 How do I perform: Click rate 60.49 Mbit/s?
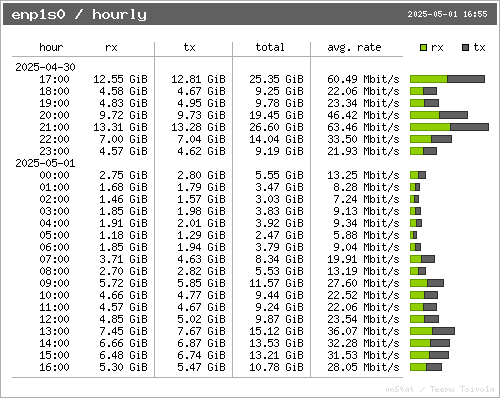[x=363, y=79]
